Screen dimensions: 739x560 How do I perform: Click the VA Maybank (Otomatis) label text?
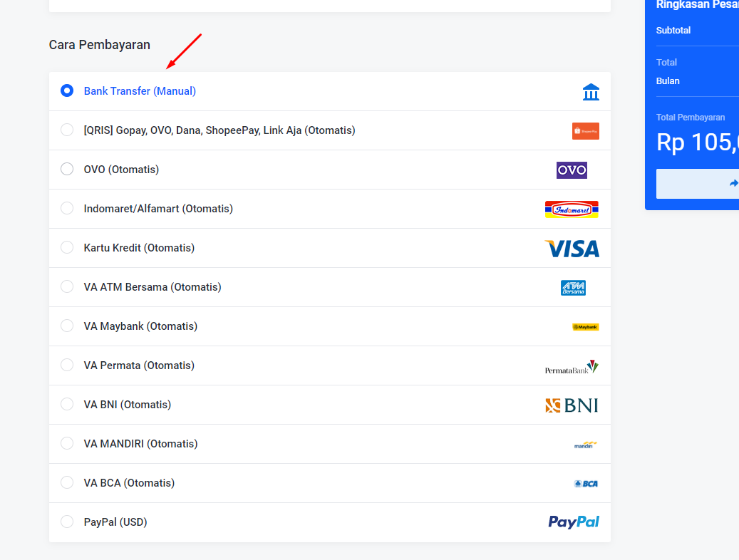click(140, 326)
